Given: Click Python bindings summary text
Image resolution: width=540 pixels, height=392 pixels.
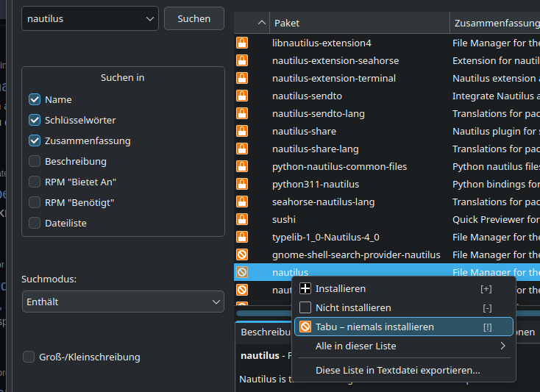Looking at the screenshot, I should tap(496, 184).
